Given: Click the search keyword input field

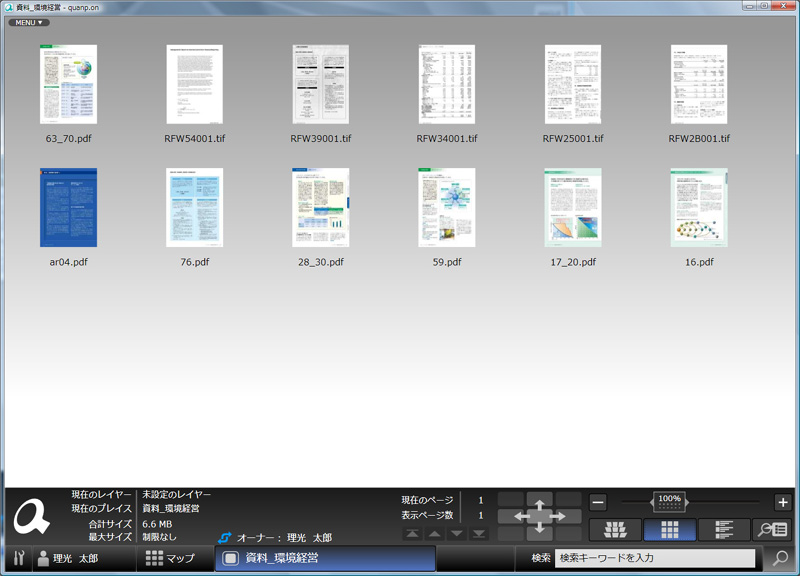Looking at the screenshot, I should pyautogui.click(x=655, y=558).
